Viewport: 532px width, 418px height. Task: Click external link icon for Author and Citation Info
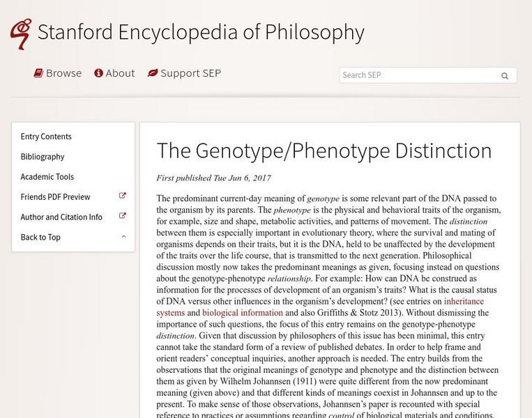[x=123, y=217]
